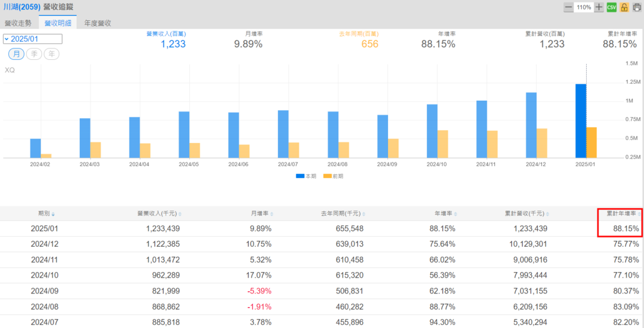Toggle the orange 前期 legend series
The height and width of the screenshot is (328, 644).
tap(333, 176)
